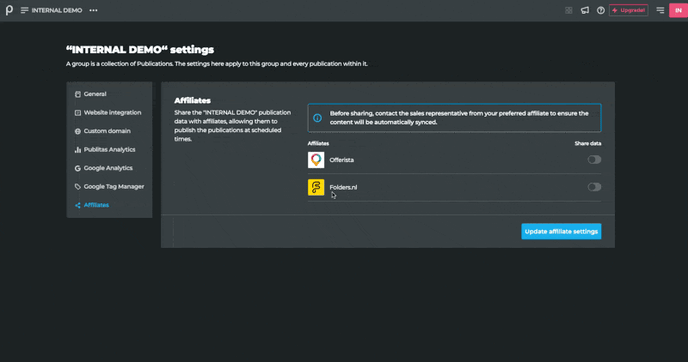Open the three-dots more options menu
The height and width of the screenshot is (362, 688).
[93, 10]
